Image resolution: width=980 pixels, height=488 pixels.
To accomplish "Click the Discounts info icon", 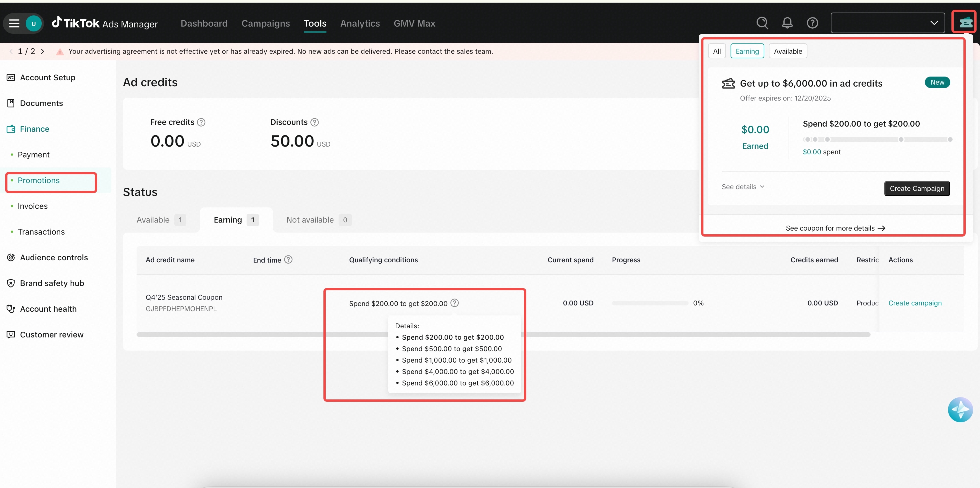I will tap(314, 122).
